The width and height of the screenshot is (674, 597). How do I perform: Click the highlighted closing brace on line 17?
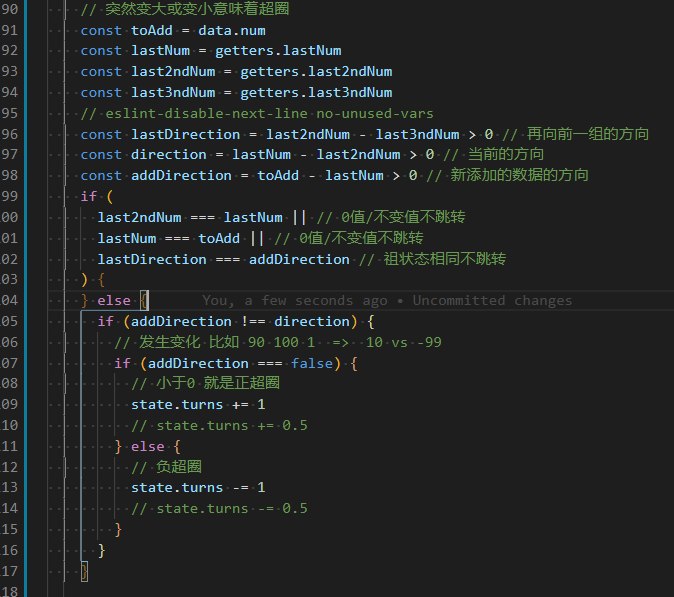(x=85, y=571)
